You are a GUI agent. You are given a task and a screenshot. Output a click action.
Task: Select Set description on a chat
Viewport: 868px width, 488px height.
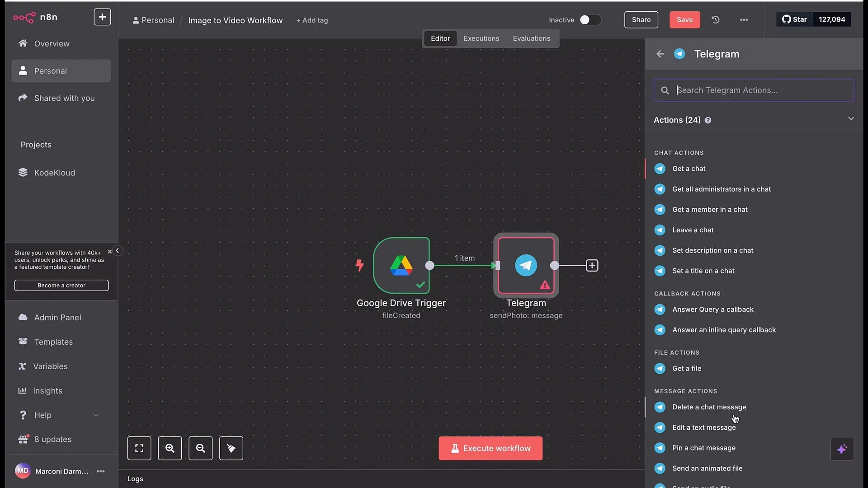coord(754,250)
